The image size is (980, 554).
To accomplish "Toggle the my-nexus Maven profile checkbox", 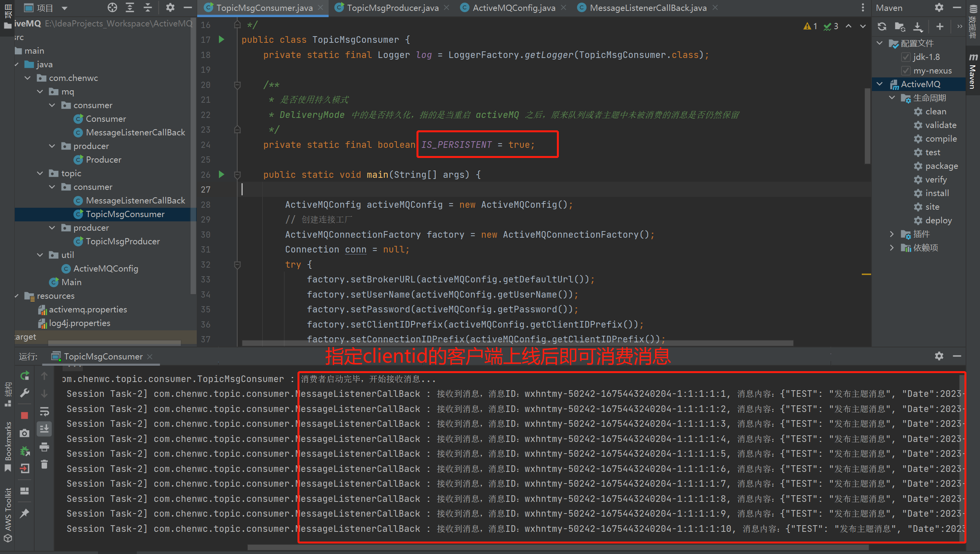I will [x=906, y=70].
